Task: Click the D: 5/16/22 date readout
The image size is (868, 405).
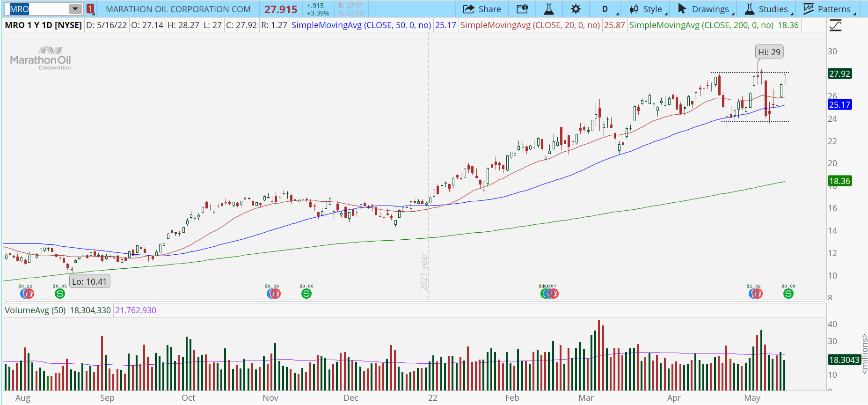Action: 107,25
